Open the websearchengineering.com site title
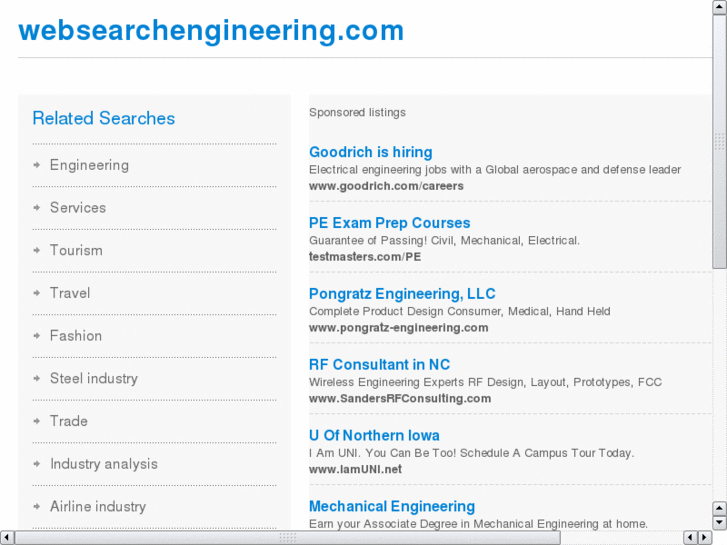Screen dimensions: 727x545 (x=211, y=31)
